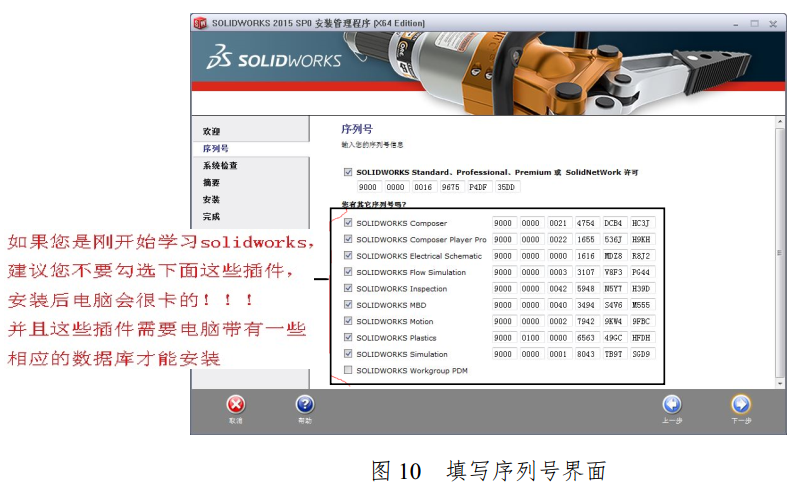The width and height of the screenshot is (802, 488).
Task: Click main serial field containing P4DF
Action: pyautogui.click(x=478, y=187)
